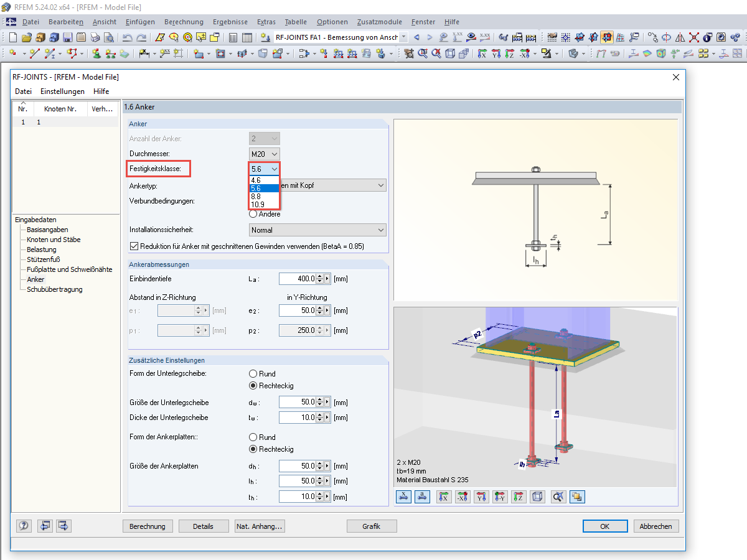Click the Berechnung button
Image resolution: width=747 pixels, height=560 pixels.
coord(148,526)
